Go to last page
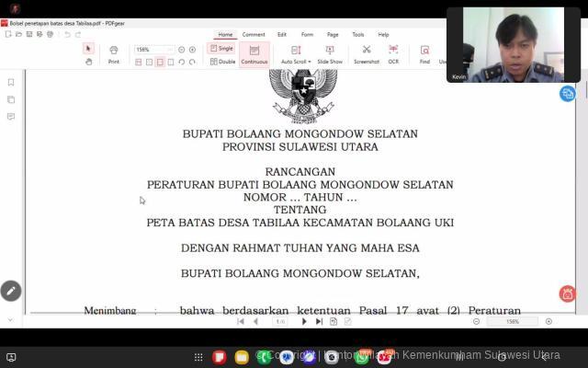This screenshot has width=588, height=368. tap(319, 321)
